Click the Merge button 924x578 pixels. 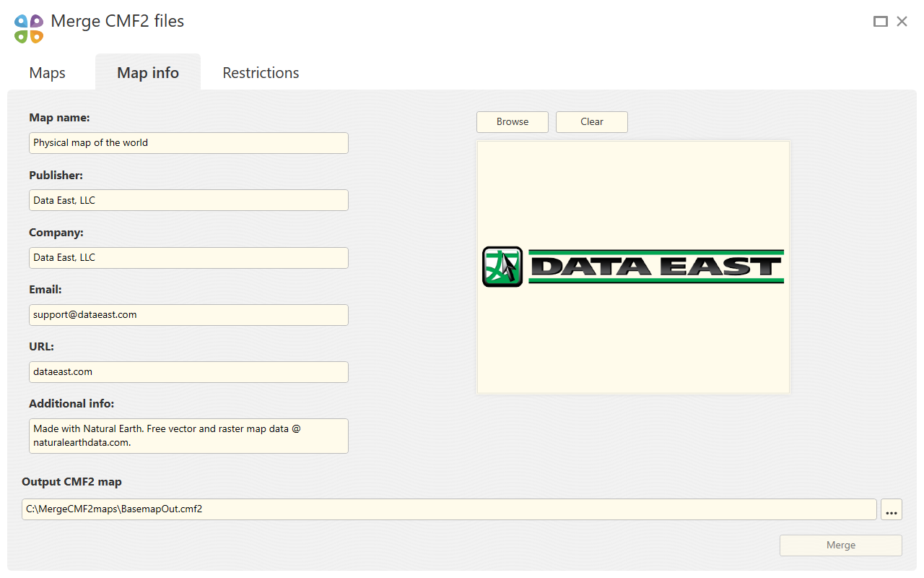coord(841,545)
